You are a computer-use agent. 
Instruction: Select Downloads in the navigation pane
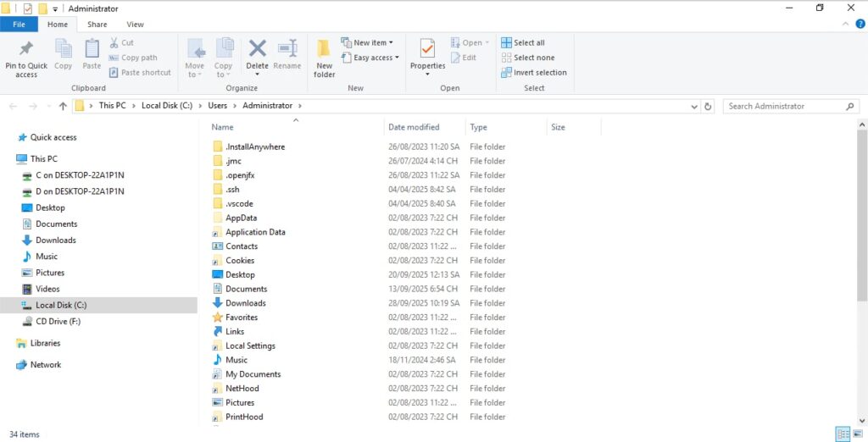pyautogui.click(x=55, y=240)
